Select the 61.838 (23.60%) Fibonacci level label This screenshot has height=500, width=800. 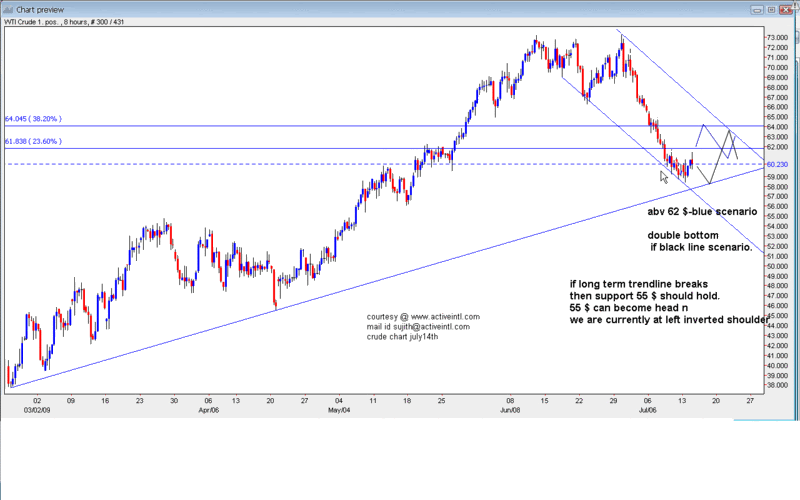coord(36,141)
